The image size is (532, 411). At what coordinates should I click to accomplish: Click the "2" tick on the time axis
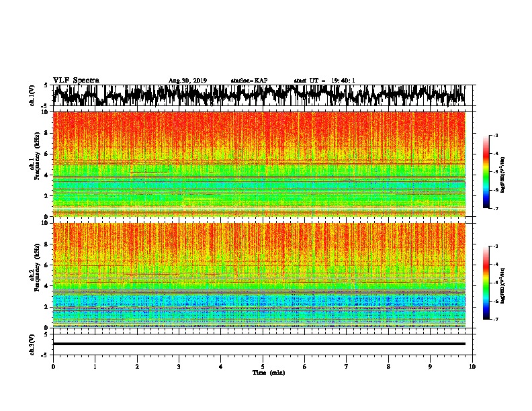pyautogui.click(x=137, y=367)
